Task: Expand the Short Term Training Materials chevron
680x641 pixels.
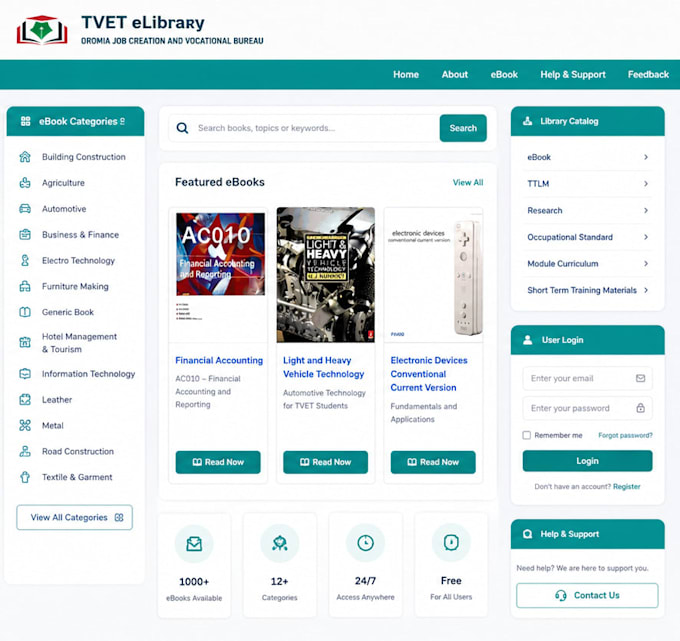Action: click(x=646, y=290)
